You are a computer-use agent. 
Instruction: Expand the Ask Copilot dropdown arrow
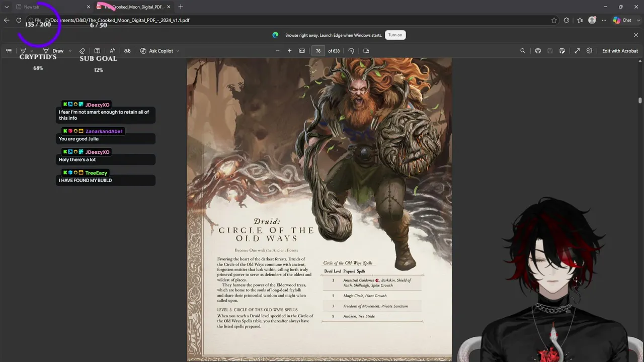pyautogui.click(x=178, y=51)
